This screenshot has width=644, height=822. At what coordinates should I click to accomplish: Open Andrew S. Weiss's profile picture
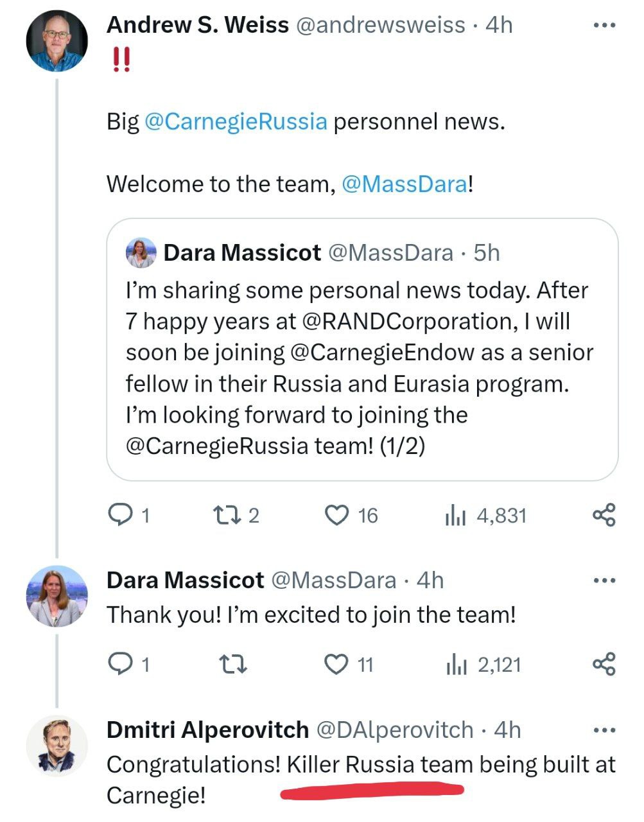57,41
